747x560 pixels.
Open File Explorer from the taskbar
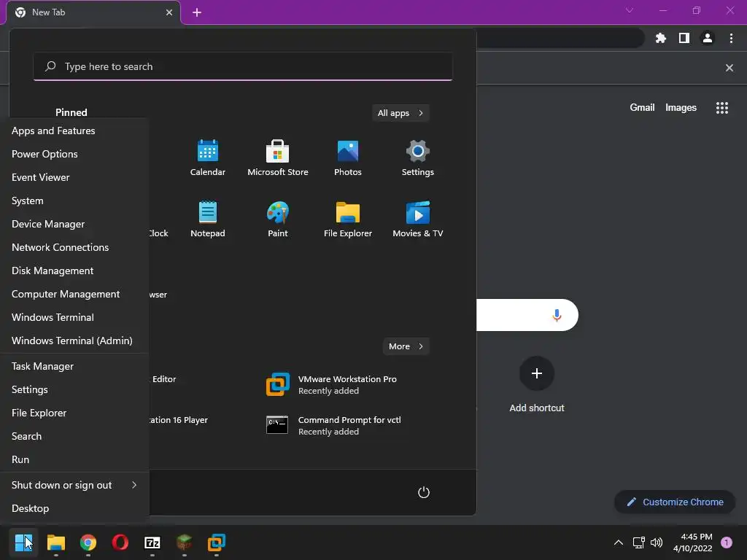point(55,542)
